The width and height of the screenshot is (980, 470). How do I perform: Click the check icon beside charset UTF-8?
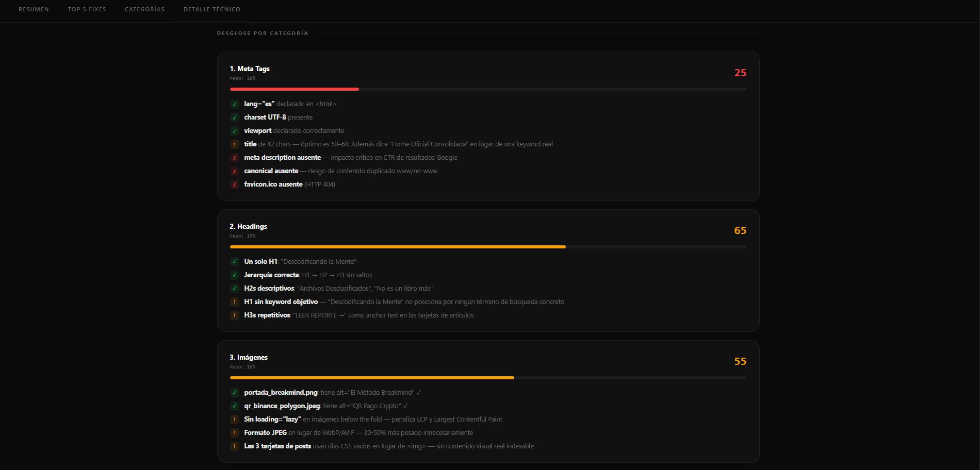point(234,117)
